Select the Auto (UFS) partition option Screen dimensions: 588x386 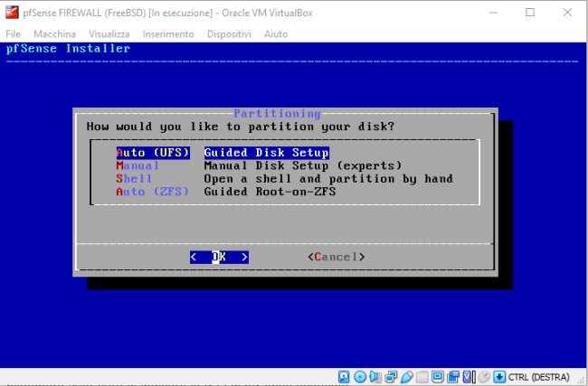coord(153,153)
